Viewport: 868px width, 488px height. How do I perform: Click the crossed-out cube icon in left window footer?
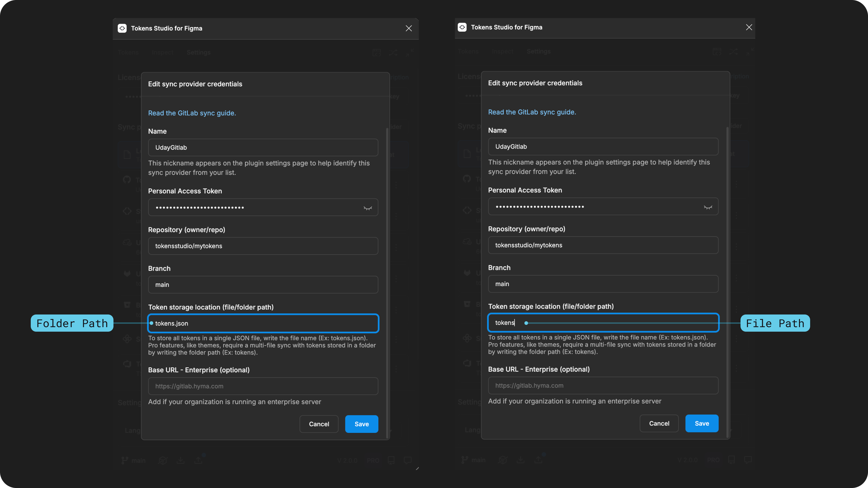(x=163, y=460)
